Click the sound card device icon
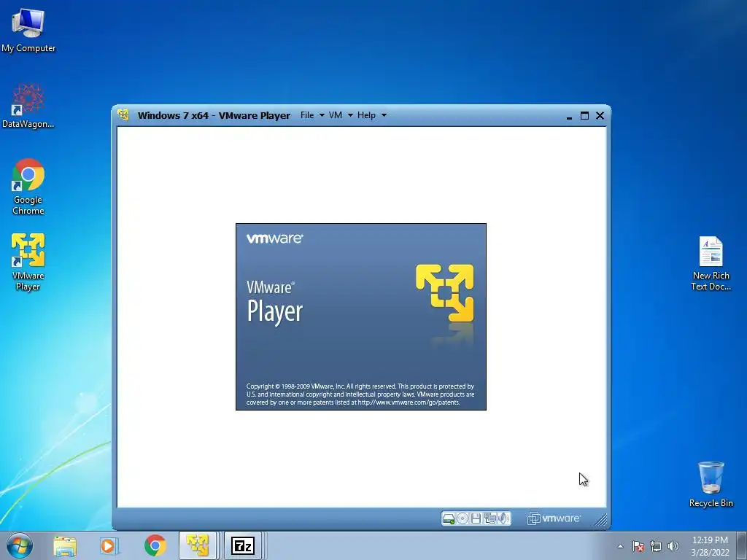Screen dimensions: 747x560 pyautogui.click(x=503, y=519)
